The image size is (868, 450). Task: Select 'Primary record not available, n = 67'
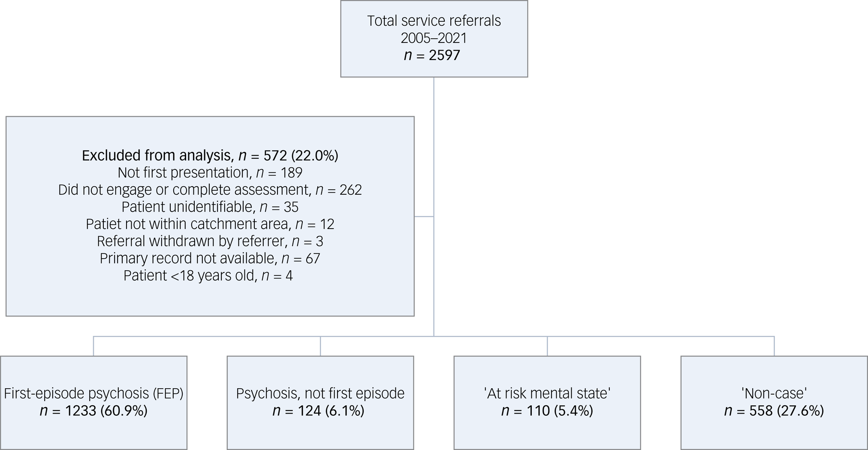pos(210,258)
